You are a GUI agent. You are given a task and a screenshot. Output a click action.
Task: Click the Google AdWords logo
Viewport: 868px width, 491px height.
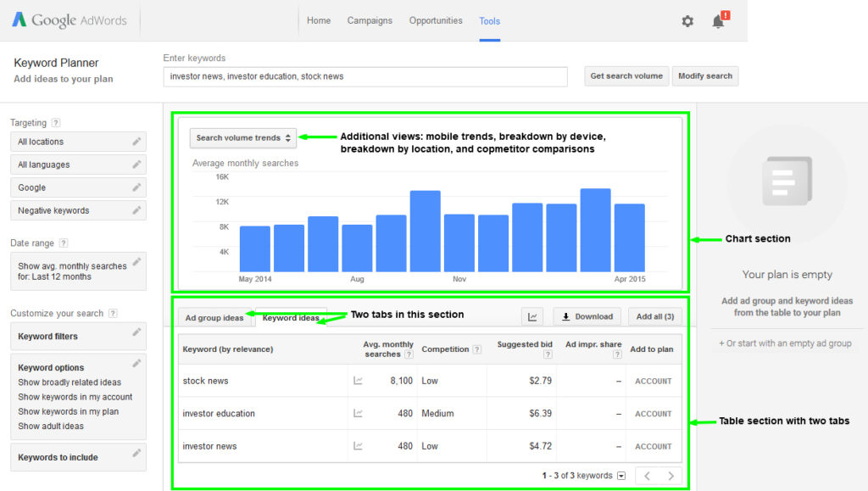[70, 20]
